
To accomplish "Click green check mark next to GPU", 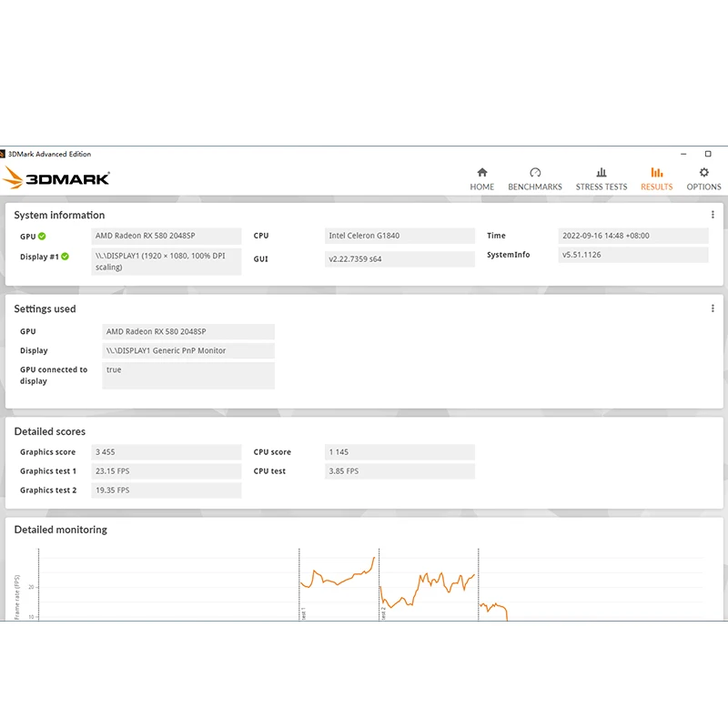I will click(x=42, y=237).
